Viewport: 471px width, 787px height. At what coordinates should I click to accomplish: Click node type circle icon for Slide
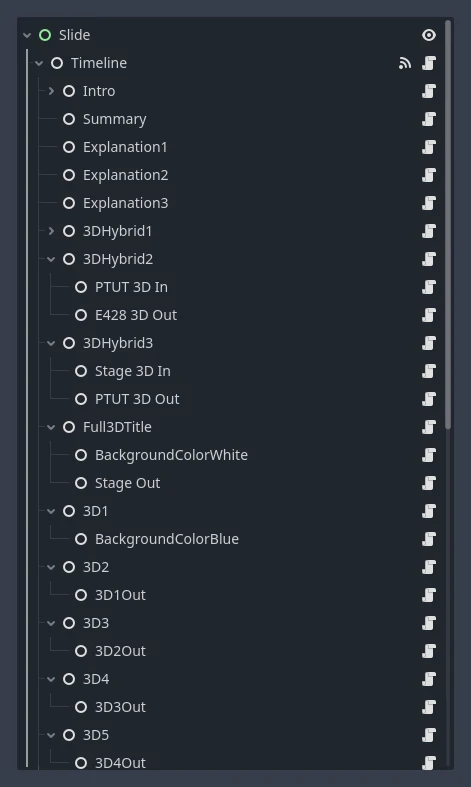45,35
